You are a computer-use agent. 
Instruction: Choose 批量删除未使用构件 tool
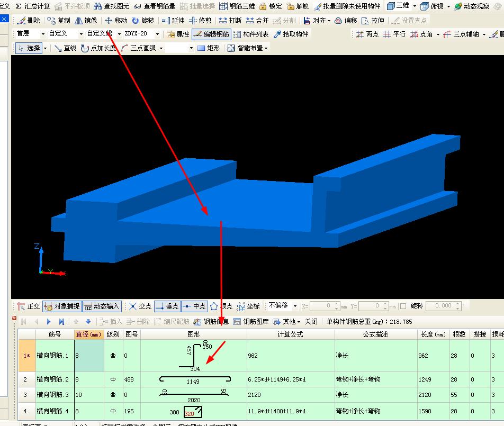pyautogui.click(x=347, y=6)
